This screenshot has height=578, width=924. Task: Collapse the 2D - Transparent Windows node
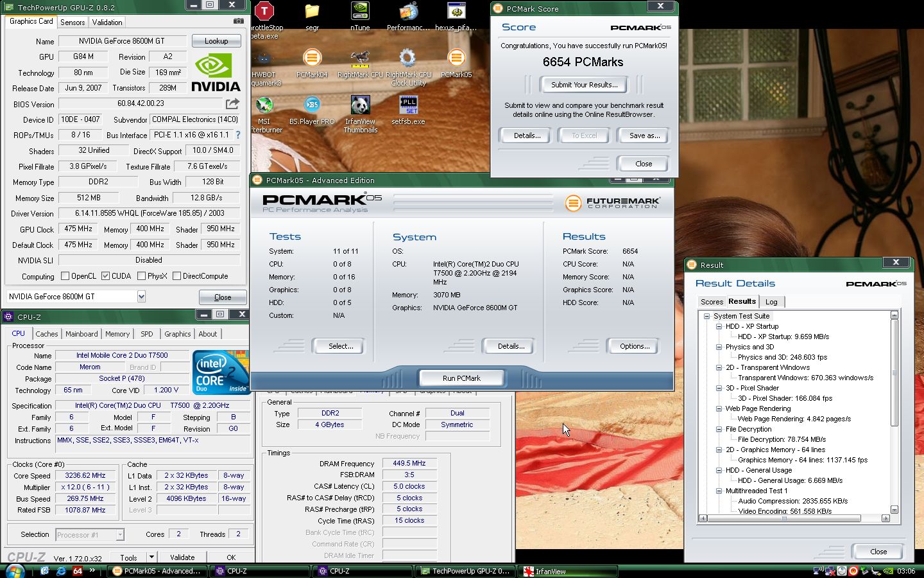[x=719, y=367]
